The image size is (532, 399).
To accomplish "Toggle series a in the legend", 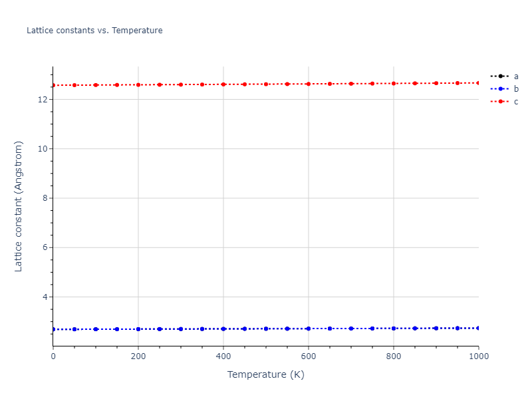I will pos(516,76).
